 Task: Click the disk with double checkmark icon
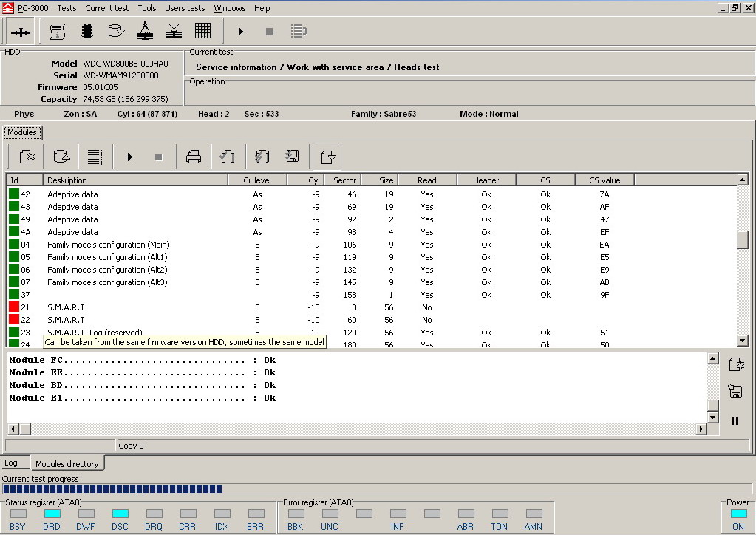pos(262,157)
